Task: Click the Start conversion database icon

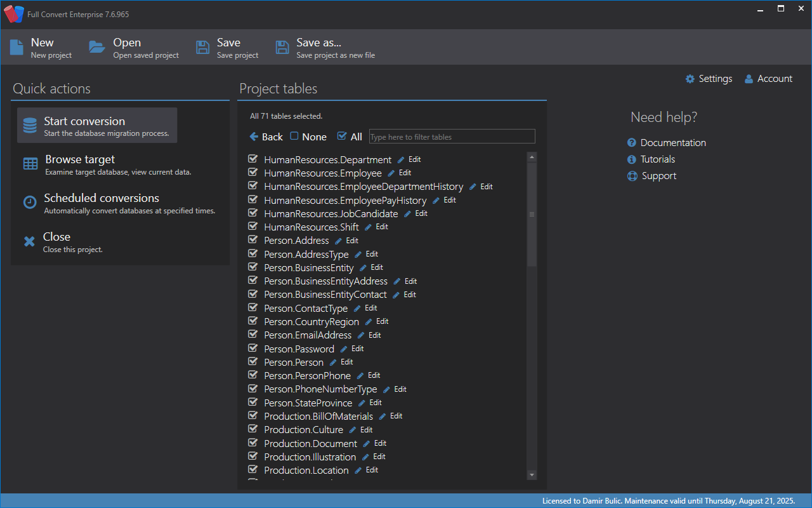Action: [x=30, y=126]
